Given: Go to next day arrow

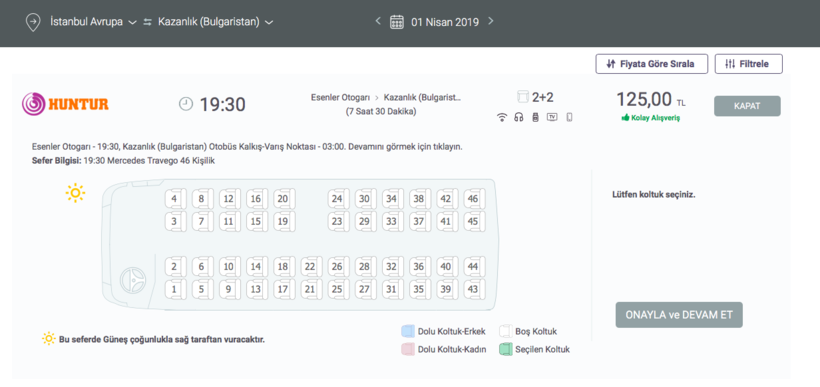Looking at the screenshot, I should pyautogui.click(x=491, y=21).
